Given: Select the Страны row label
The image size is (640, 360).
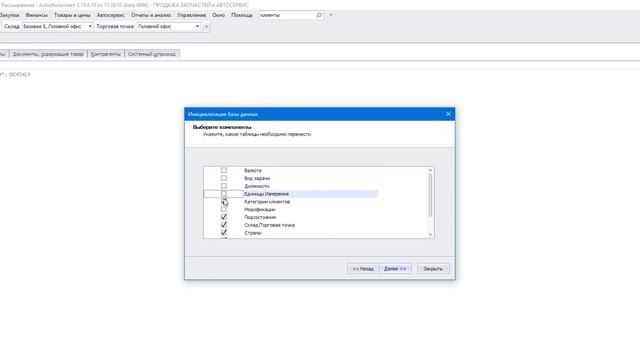Looking at the screenshot, I should 253,233.
